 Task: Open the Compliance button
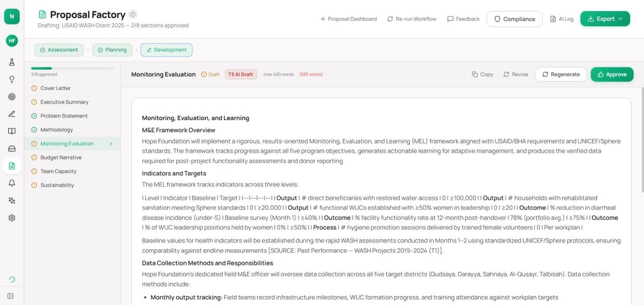point(515,19)
